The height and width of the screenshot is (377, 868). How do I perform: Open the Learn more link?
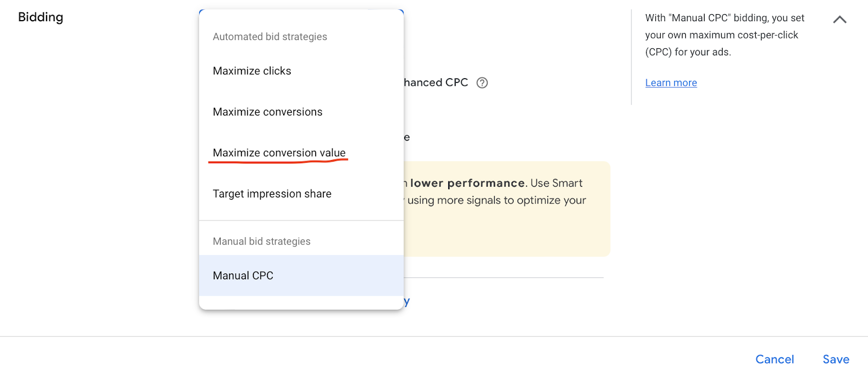[x=671, y=83]
